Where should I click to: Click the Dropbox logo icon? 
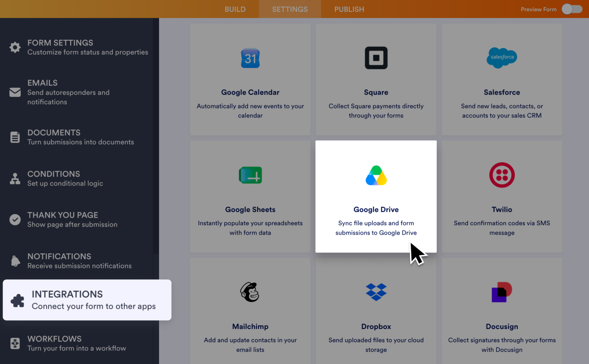point(376,292)
